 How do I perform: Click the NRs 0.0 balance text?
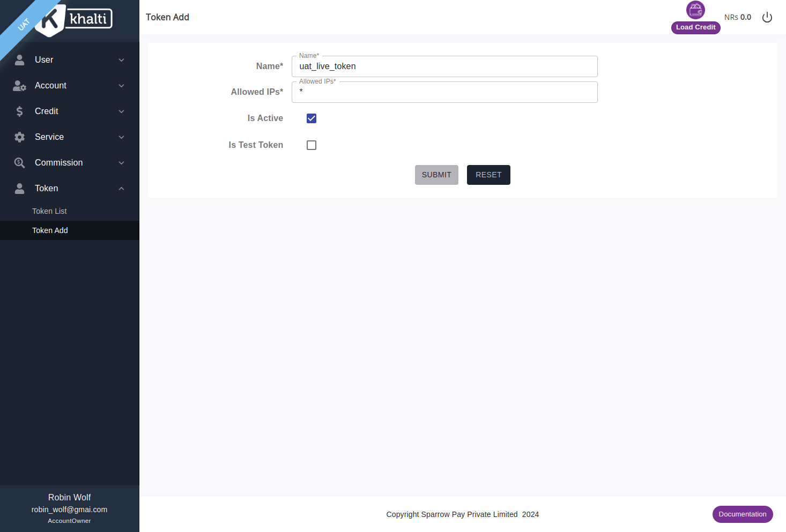pos(738,17)
